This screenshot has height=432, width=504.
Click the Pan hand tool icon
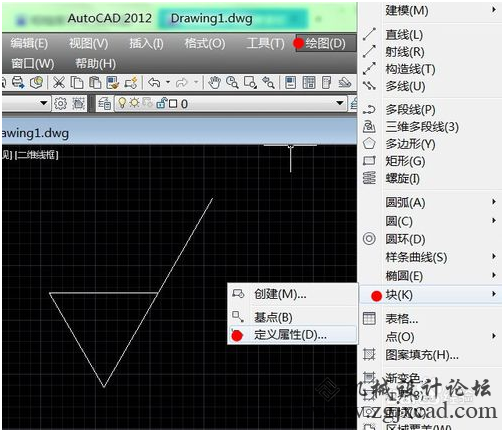[214, 82]
